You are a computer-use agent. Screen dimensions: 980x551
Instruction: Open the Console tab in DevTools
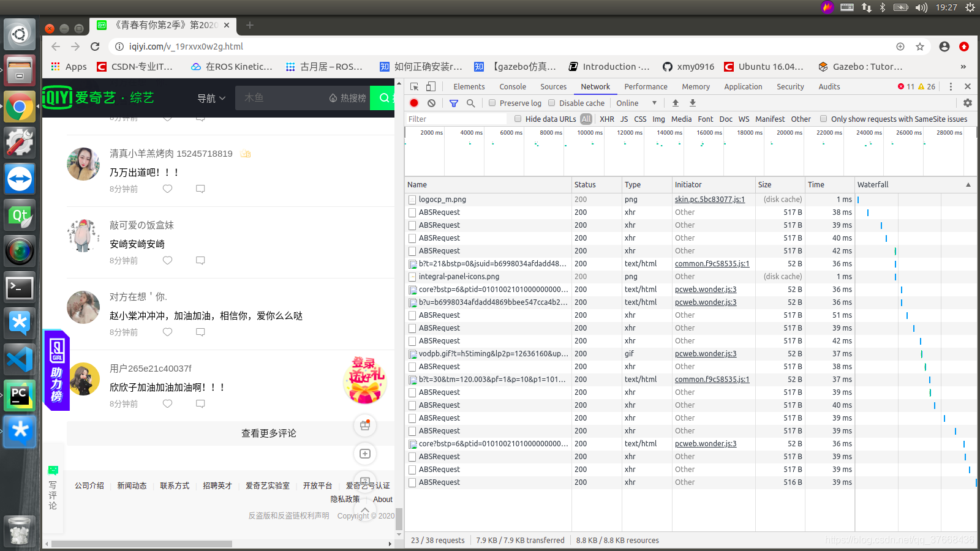pyautogui.click(x=513, y=86)
